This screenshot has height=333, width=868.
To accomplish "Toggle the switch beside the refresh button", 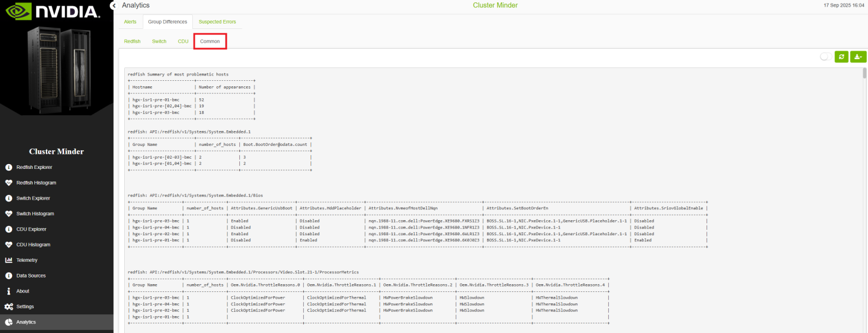I will [x=825, y=57].
